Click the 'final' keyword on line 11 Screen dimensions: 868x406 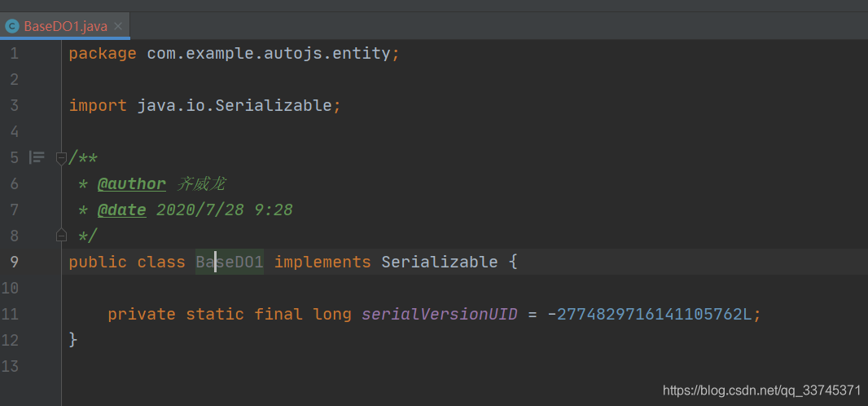click(x=278, y=314)
